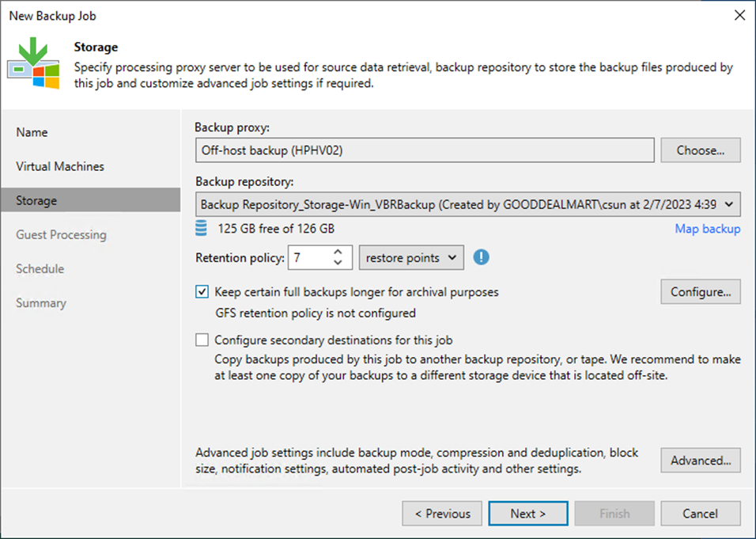756x539 pixels.
Task: Decrease retention policy value with down arrow
Action: (338, 263)
